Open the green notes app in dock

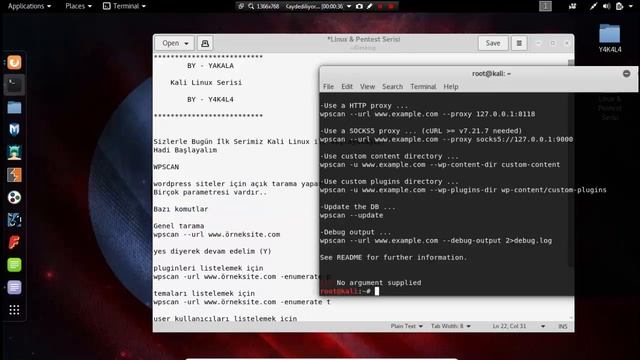(x=14, y=265)
